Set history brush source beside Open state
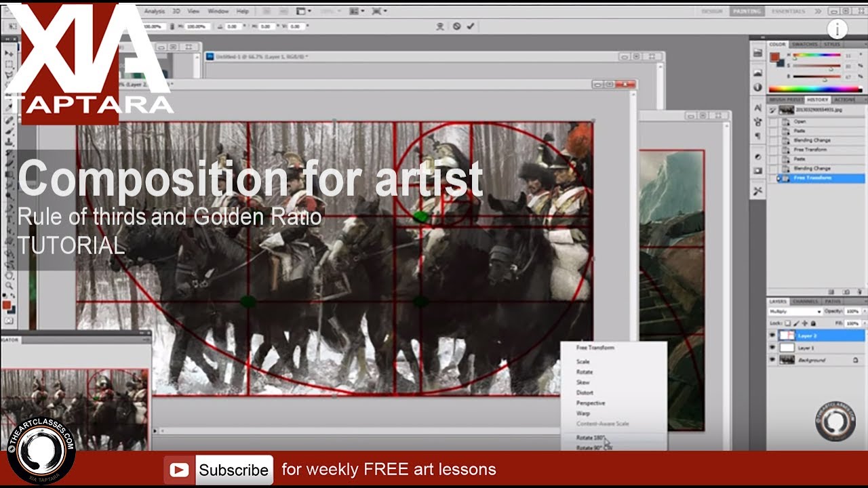This screenshot has height=488, width=868. pos(772,122)
